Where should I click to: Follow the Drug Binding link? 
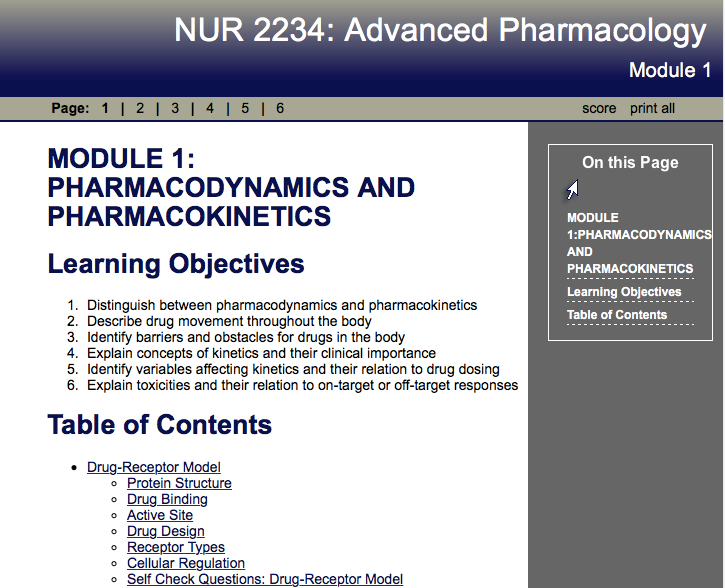click(167, 499)
